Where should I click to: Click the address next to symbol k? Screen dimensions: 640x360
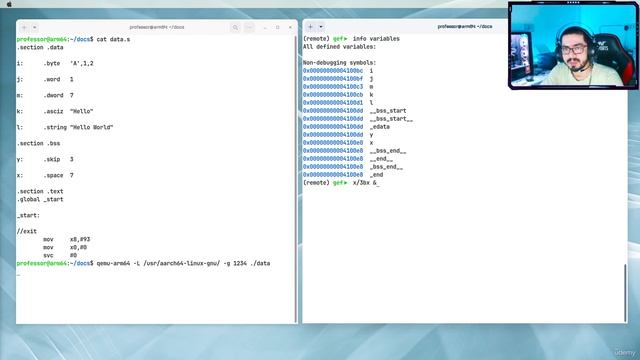tap(333, 95)
